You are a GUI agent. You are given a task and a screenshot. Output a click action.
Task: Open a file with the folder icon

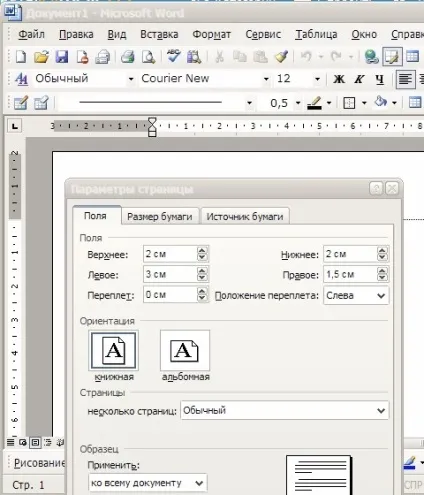(x=41, y=57)
